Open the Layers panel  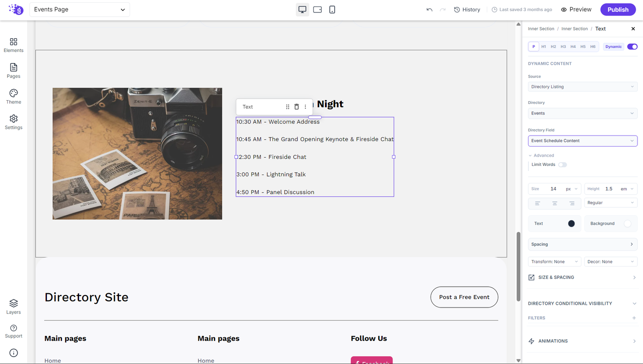coord(13,307)
